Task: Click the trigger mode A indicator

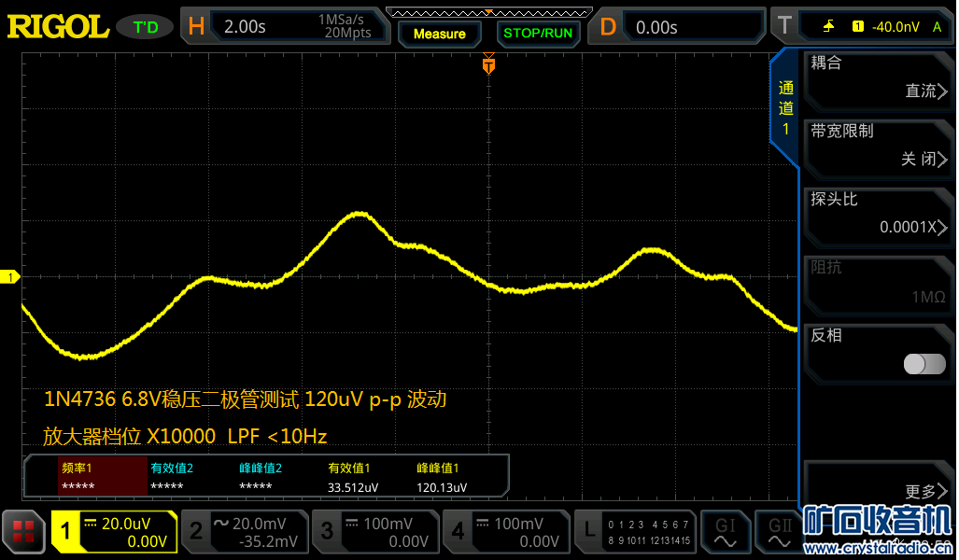Action: tap(937, 27)
